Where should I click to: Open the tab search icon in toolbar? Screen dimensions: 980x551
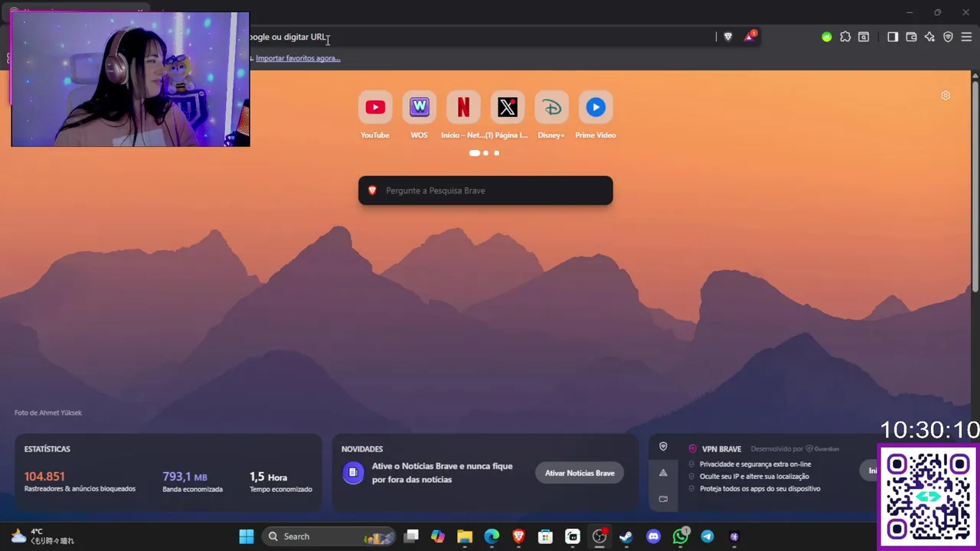click(x=864, y=37)
